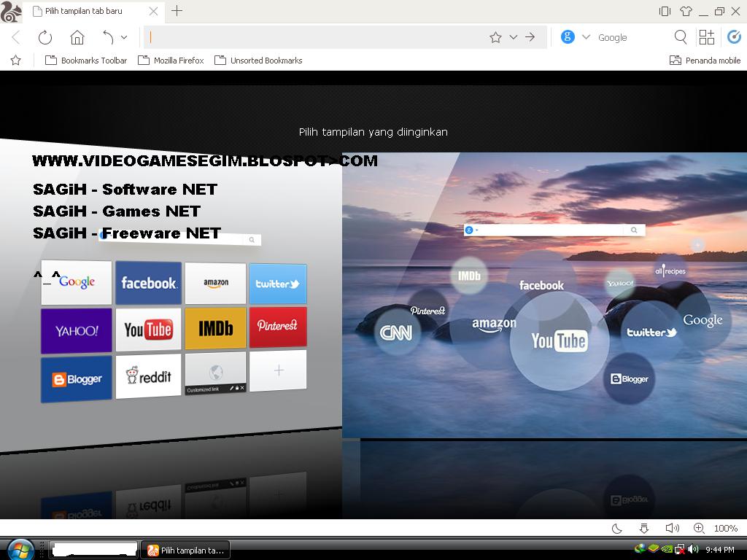
Task: Bookmark page with address bar star
Action: point(495,37)
